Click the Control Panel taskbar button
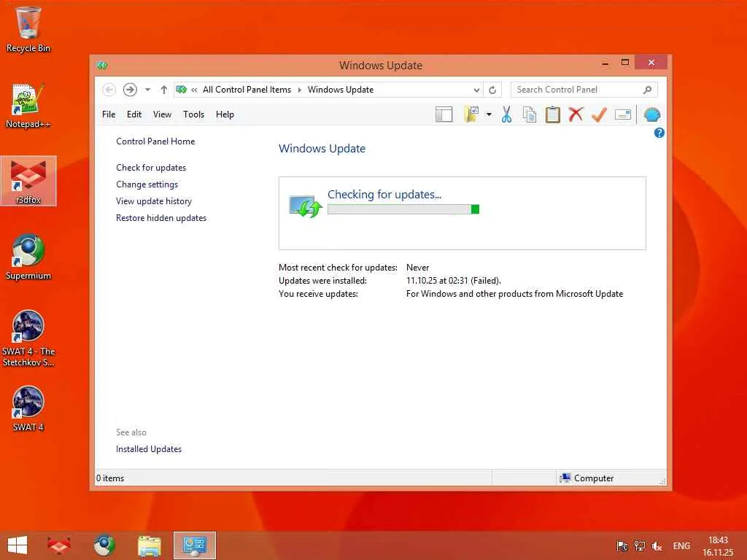The image size is (747, 560). point(194,545)
